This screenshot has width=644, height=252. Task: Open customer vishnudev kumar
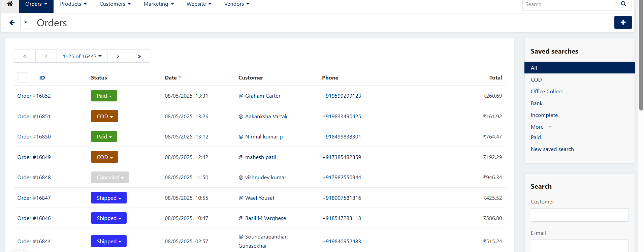(265, 177)
